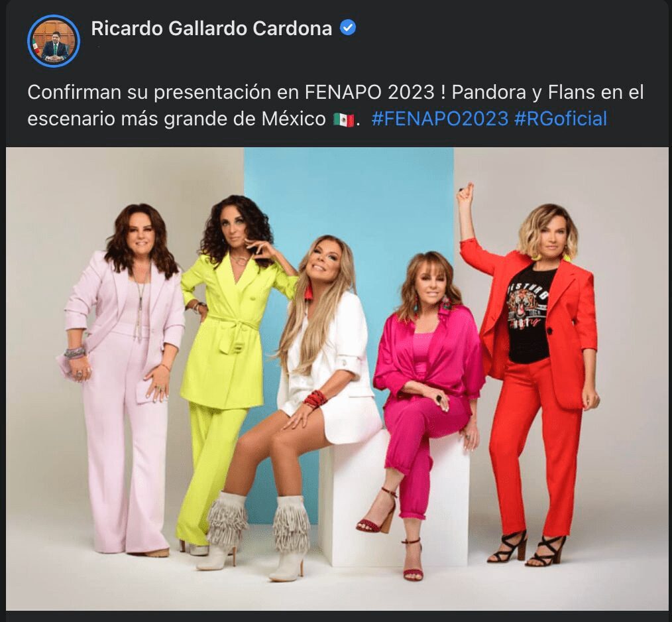Click the blue verified badge checkmark
This screenshot has width=672, height=622.
click(x=347, y=29)
